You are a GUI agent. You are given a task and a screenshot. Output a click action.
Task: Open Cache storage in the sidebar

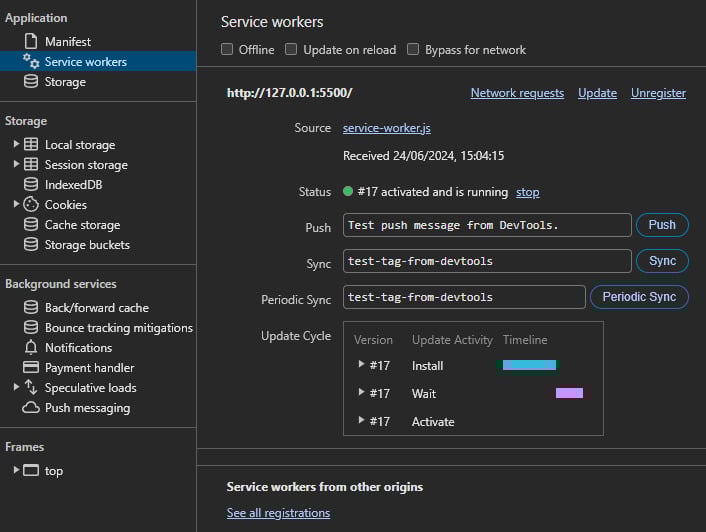pyautogui.click(x=82, y=225)
